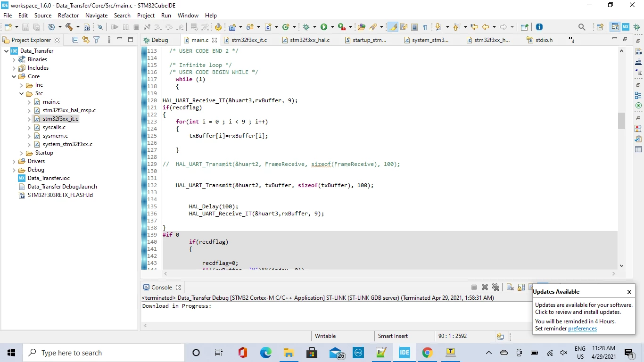This screenshot has width=644, height=362.
Task: Open Google Chrome from the taskbar
Action: [427, 353]
